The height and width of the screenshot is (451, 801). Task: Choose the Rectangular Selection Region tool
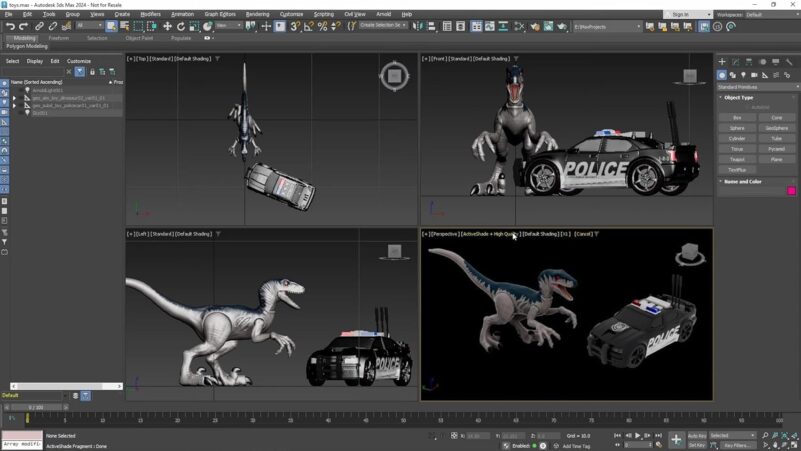point(138,26)
